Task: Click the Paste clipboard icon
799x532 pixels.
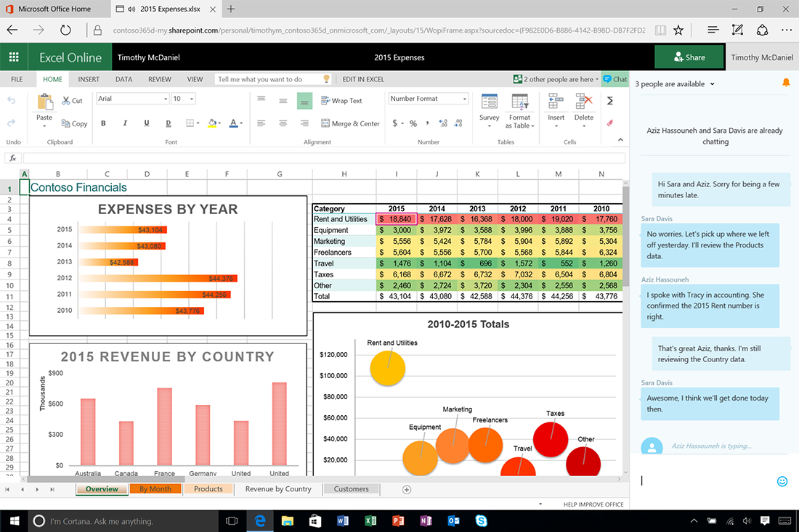Action: [x=44, y=107]
